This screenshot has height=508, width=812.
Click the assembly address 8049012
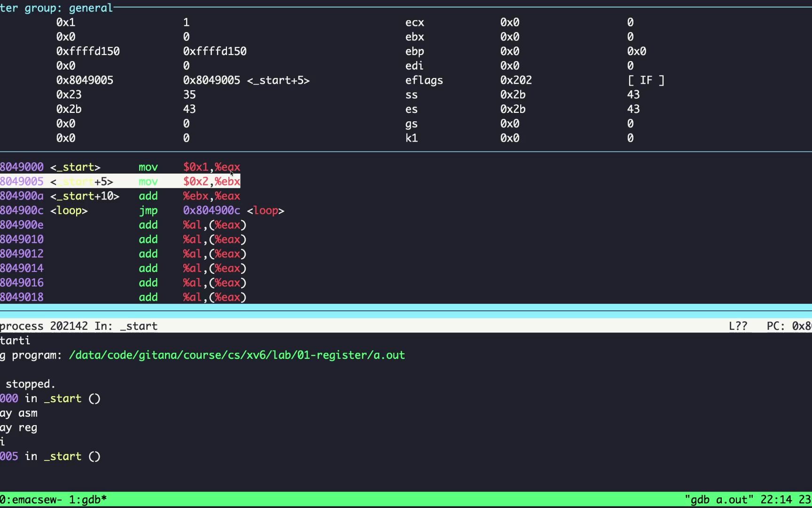(x=22, y=254)
